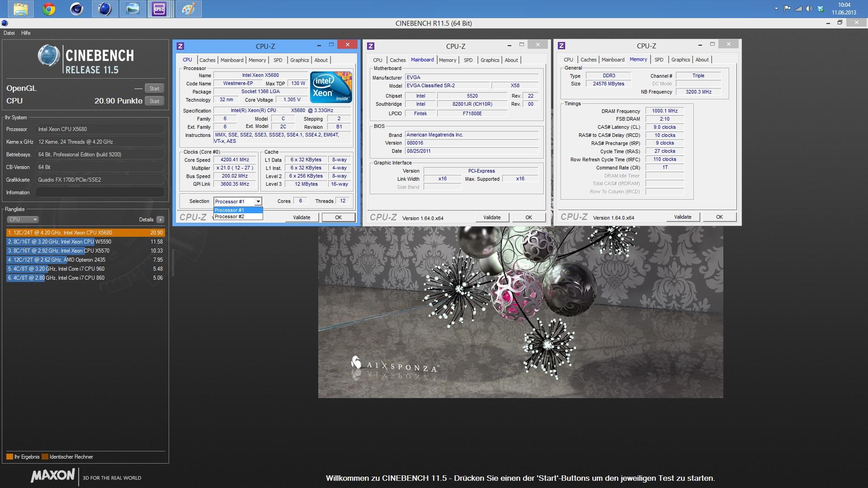Viewport: 868px width, 488px height.
Task: Click the CPU-Z taskbar icon
Action: click(x=159, y=9)
